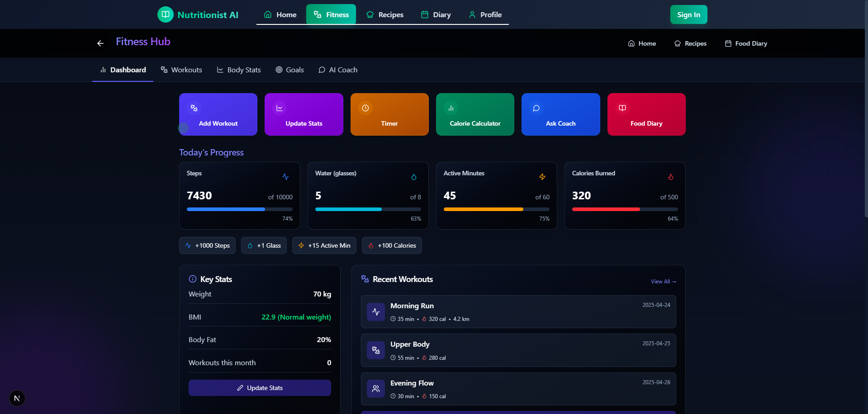Switch to the Body Stats tab
This screenshot has width=868, height=414.
point(239,70)
